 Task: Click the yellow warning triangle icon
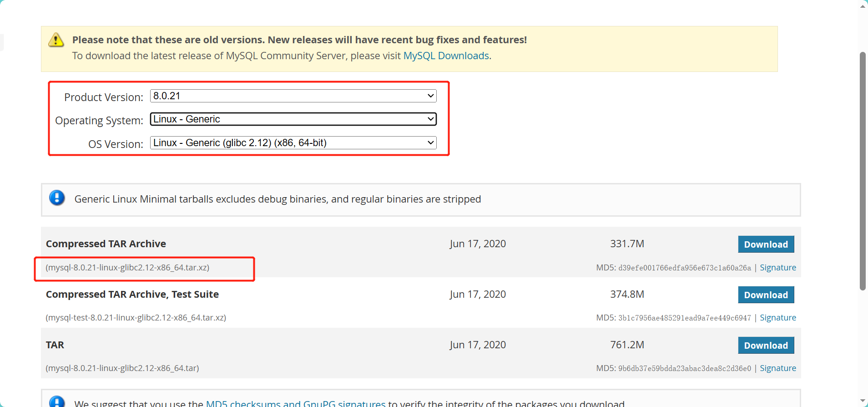[56, 40]
